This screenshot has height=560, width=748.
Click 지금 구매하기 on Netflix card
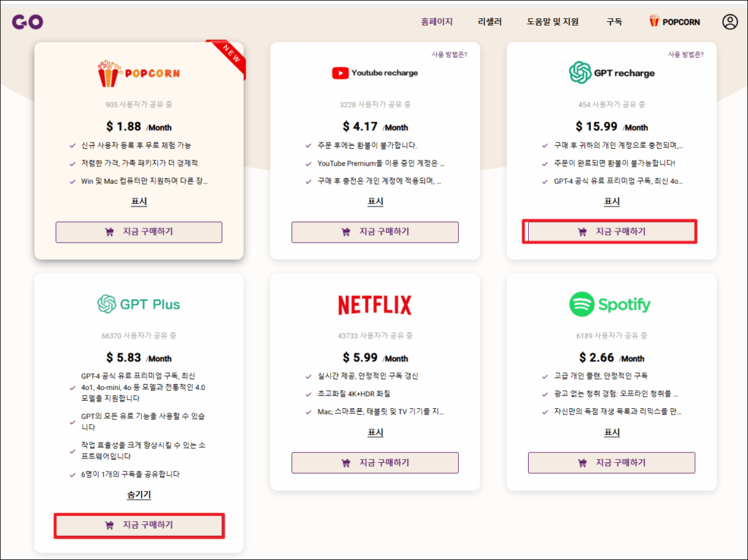coord(375,463)
